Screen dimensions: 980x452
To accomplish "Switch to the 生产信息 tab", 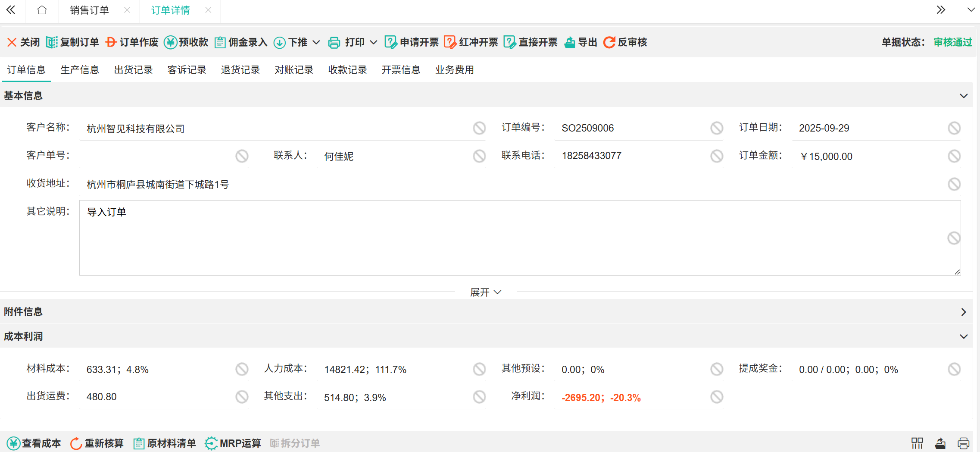I will (80, 70).
